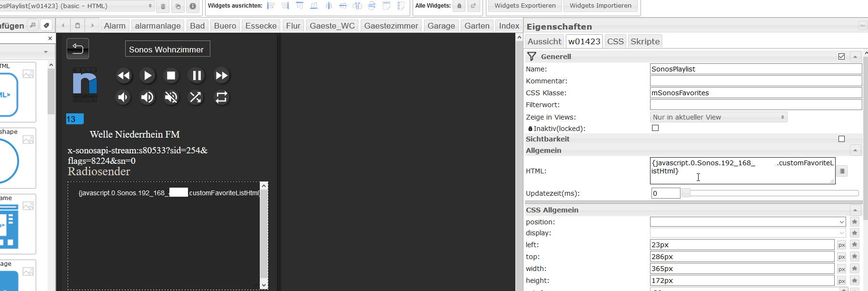The image size is (868, 291).
Task: Toggle the Sichtbarkeit checkbox
Action: (x=841, y=139)
